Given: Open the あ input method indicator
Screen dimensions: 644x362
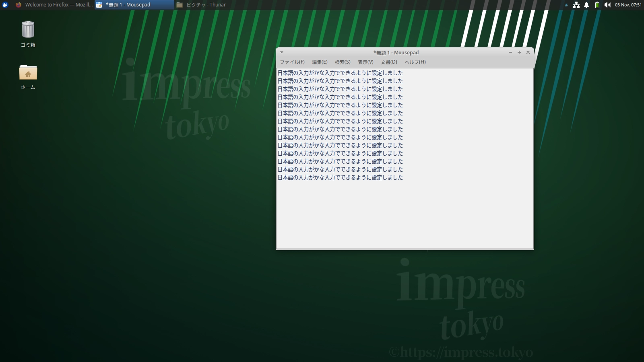Looking at the screenshot, I should (566, 5).
